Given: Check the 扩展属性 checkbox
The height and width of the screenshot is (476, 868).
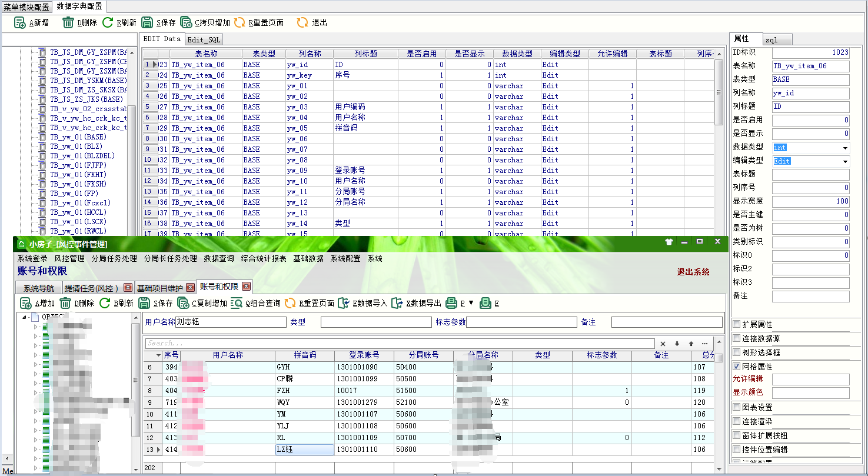Looking at the screenshot, I should coord(737,324).
